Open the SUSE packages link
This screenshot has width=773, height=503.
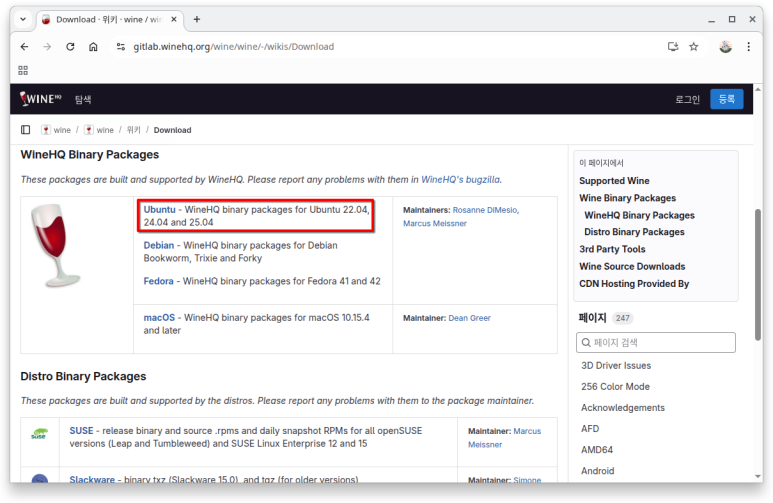[x=81, y=431]
